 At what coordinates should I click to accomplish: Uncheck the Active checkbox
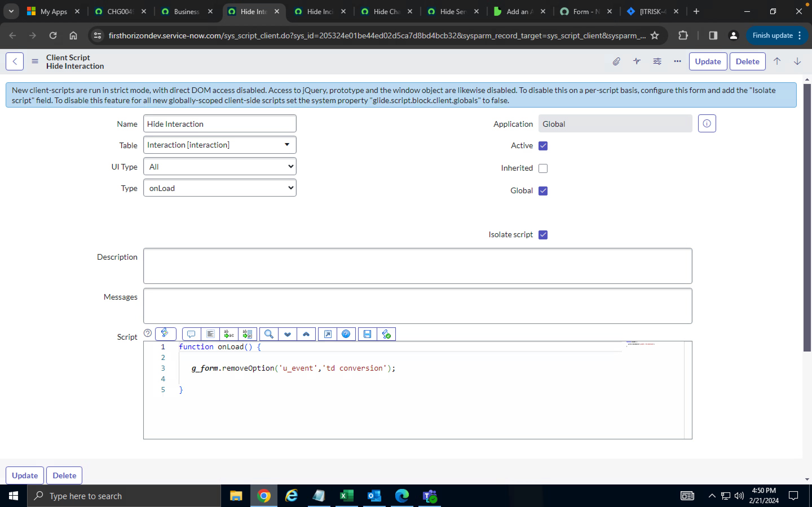tap(542, 146)
